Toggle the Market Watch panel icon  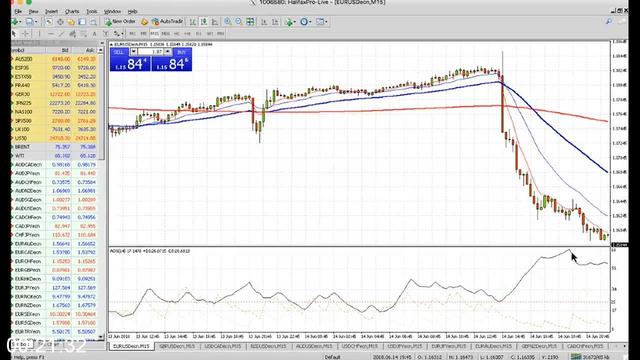49,22
